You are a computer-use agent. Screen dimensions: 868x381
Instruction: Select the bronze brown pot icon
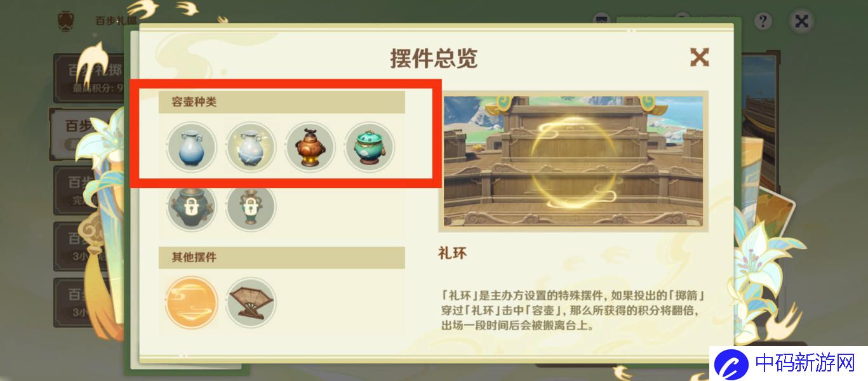click(310, 147)
